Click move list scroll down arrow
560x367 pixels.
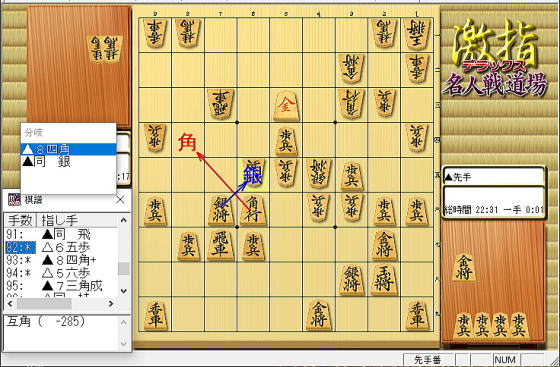124,291
